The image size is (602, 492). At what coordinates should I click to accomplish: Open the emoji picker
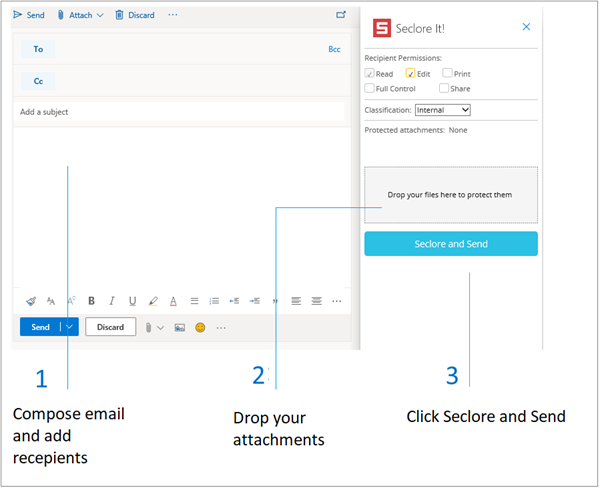tap(201, 329)
